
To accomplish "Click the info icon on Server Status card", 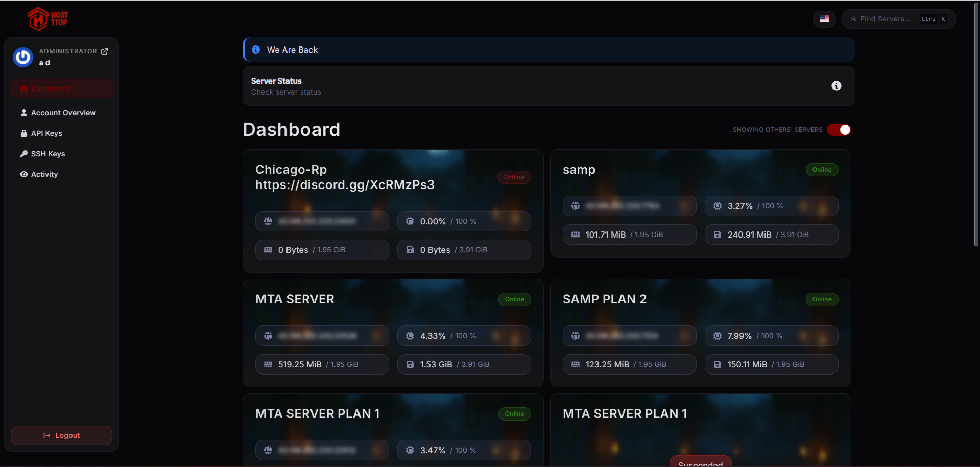I will tap(836, 86).
